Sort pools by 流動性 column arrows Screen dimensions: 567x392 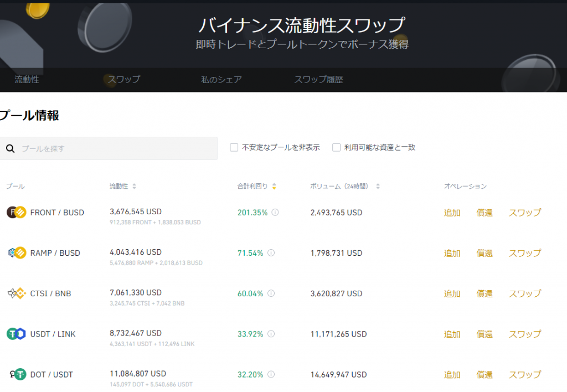coord(134,186)
